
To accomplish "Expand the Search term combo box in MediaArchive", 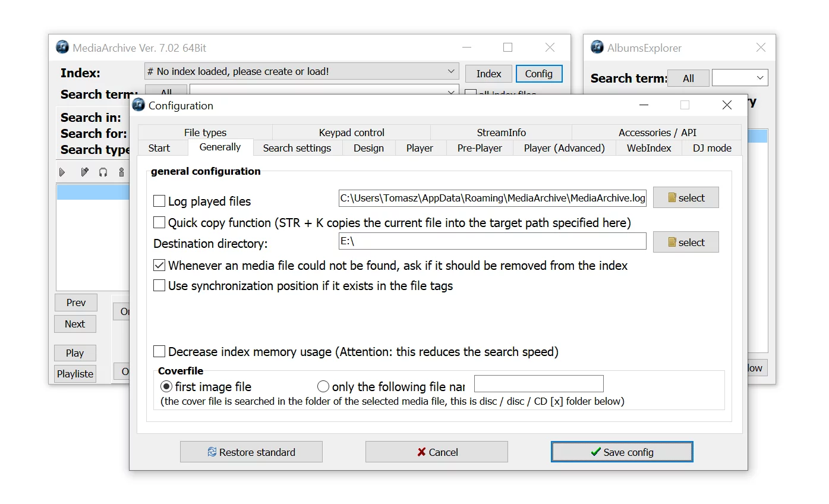I will pyautogui.click(x=451, y=92).
